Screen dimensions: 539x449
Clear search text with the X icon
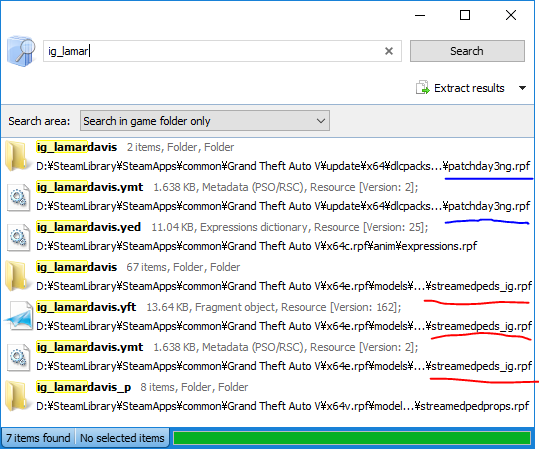pos(389,51)
